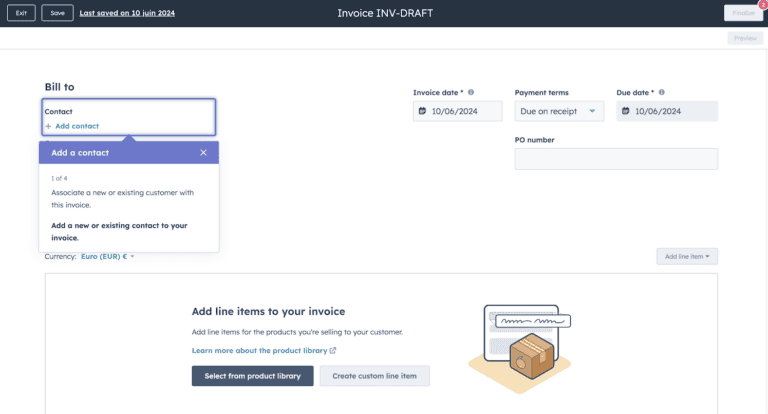
Task: Click the Due date info icon
Action: coord(662,92)
